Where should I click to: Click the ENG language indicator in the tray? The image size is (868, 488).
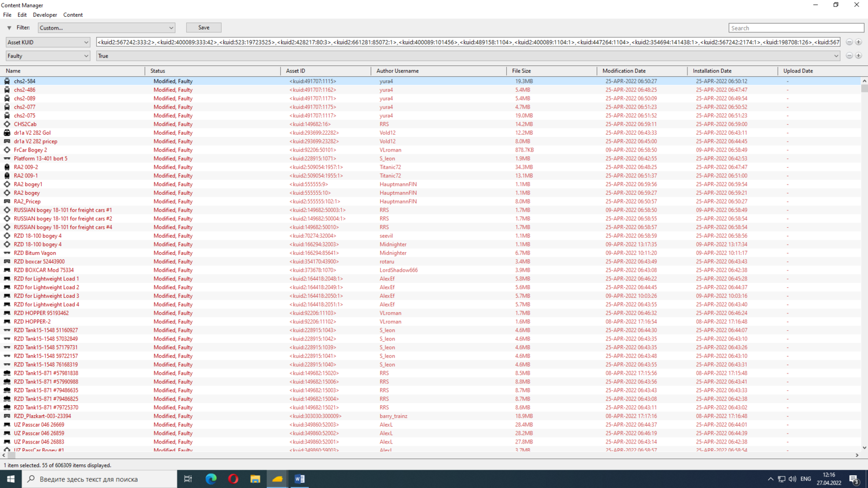coord(806,479)
